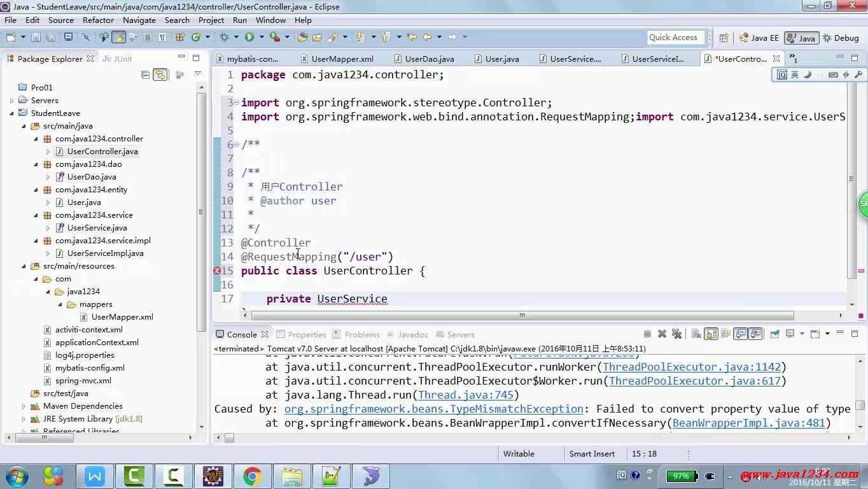Select applicationContext.xml in Package Explorer
Screen dimensions: 868x489
pos(97,343)
